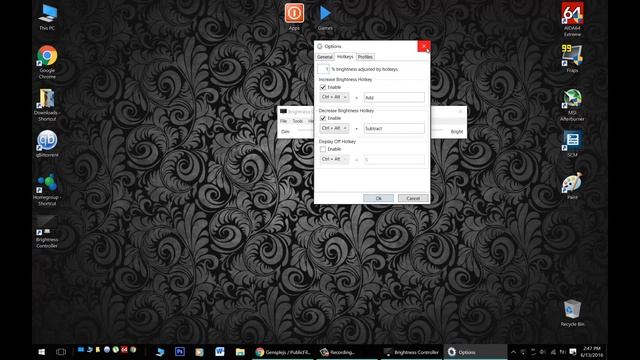The image size is (640, 360).
Task: Show hidden system tray icons
Action: pos(513,352)
